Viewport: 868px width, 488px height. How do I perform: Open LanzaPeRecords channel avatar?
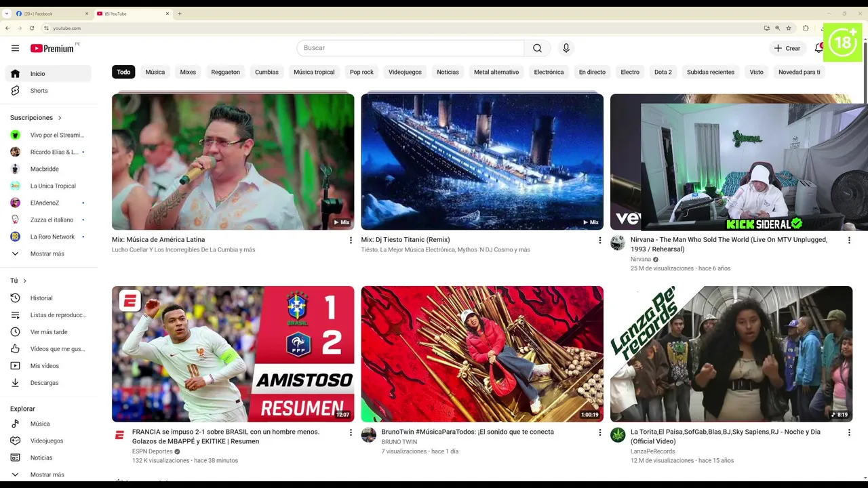618,435
